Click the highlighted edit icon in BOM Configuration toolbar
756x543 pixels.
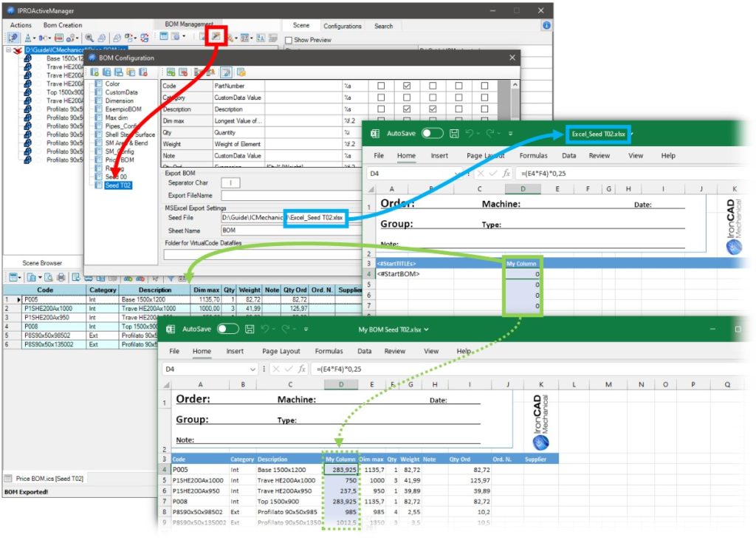pyautogui.click(x=226, y=72)
